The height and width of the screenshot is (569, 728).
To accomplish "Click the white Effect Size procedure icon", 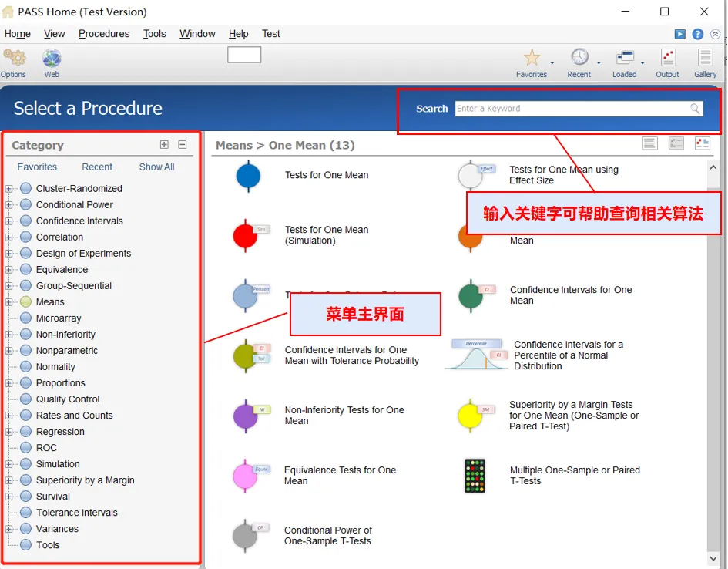I will 471,176.
